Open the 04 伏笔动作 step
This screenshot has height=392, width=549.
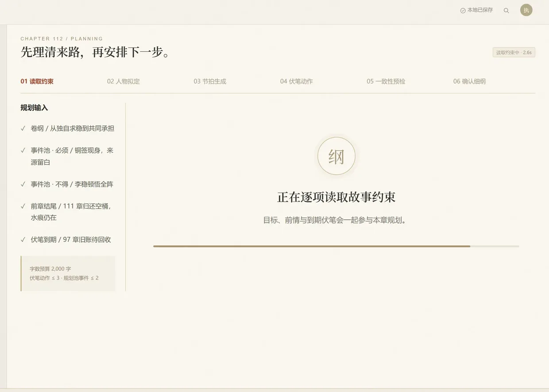(x=297, y=82)
